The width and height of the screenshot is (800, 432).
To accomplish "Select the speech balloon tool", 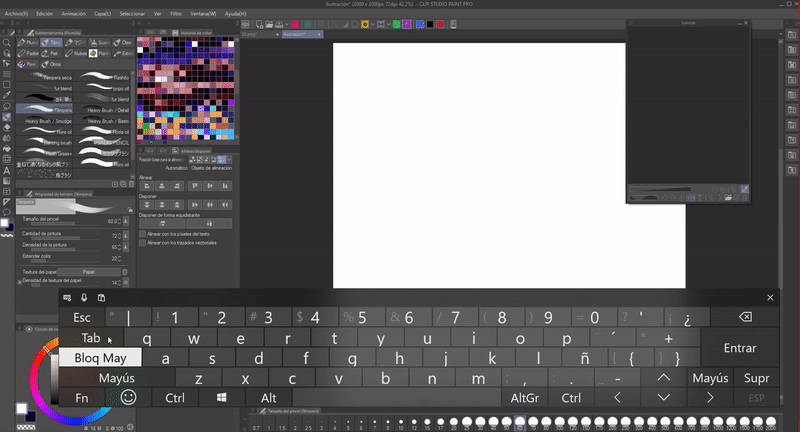I will click(x=7, y=212).
